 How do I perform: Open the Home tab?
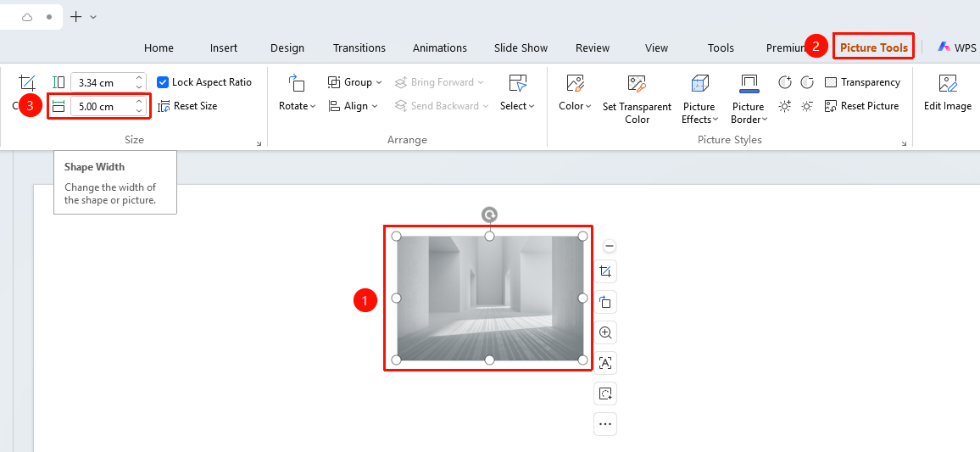click(159, 47)
